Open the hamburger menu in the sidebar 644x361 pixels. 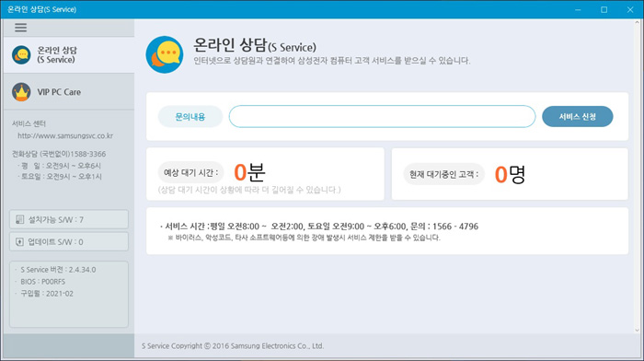(20, 28)
